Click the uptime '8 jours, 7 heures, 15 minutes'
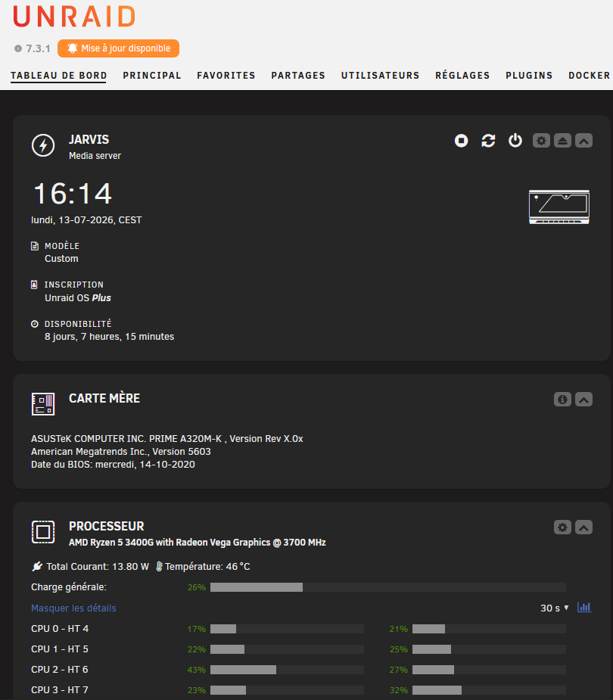This screenshot has height=700, width=613. (110, 337)
